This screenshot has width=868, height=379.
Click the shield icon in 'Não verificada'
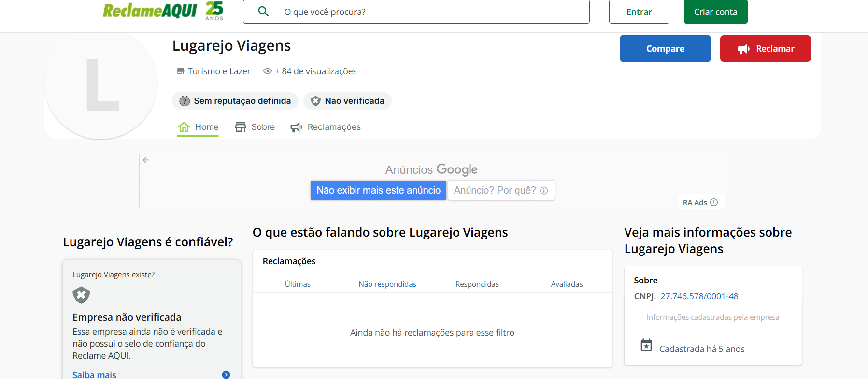point(315,101)
